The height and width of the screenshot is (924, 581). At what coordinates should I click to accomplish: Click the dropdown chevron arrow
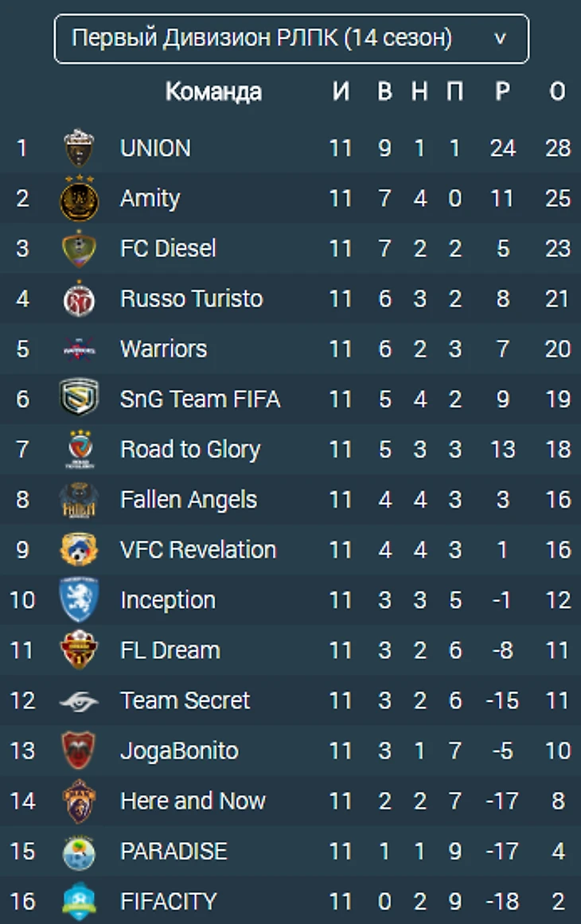(501, 38)
